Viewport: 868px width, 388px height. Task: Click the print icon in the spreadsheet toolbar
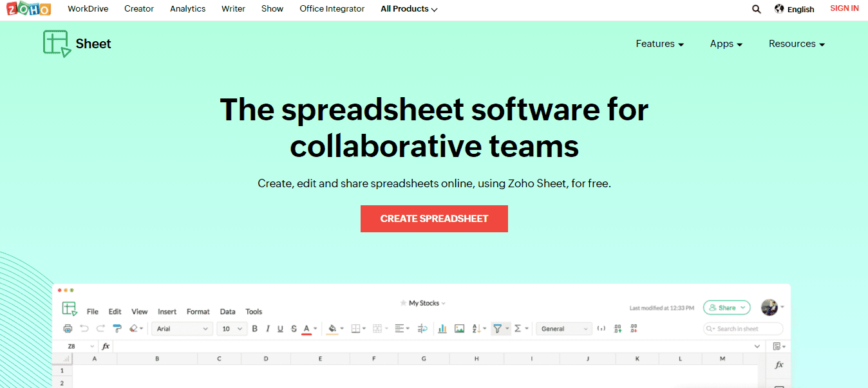68,329
